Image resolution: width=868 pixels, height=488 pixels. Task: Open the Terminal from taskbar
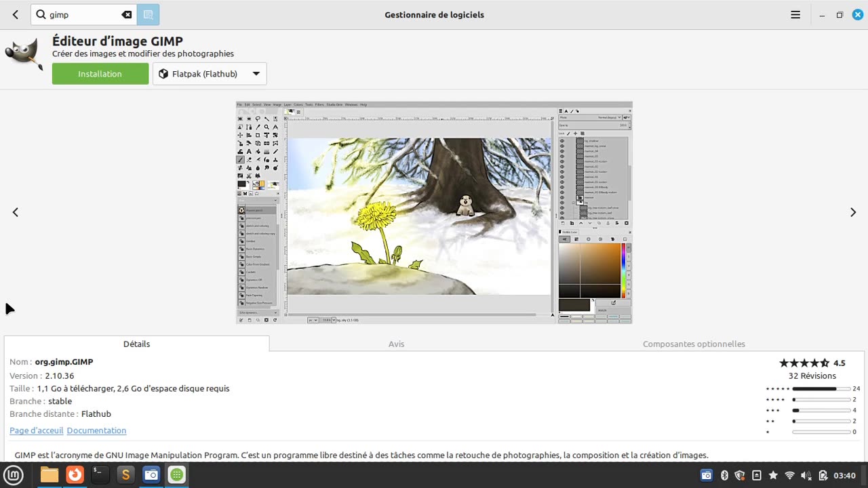[x=100, y=475]
